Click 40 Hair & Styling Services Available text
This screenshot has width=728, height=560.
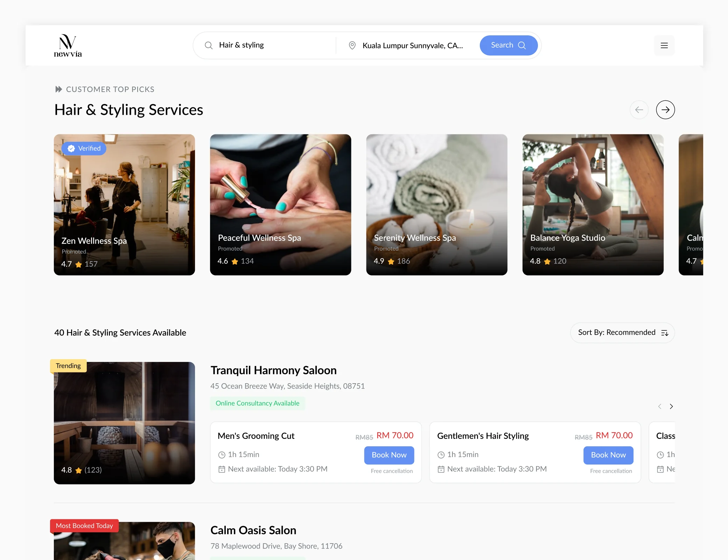pos(120,333)
